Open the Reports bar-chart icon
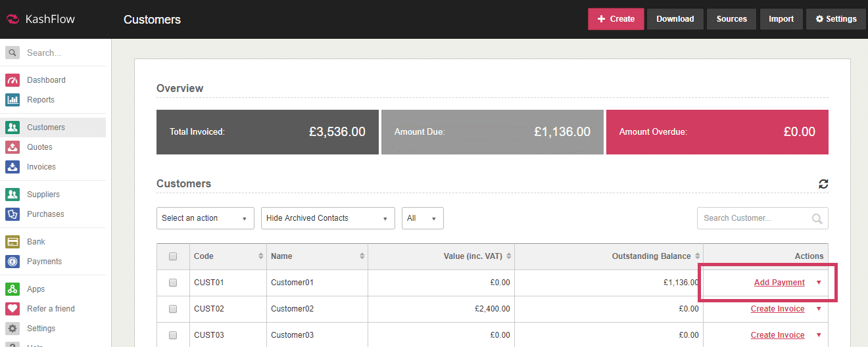This screenshot has height=347, width=868. (12, 100)
